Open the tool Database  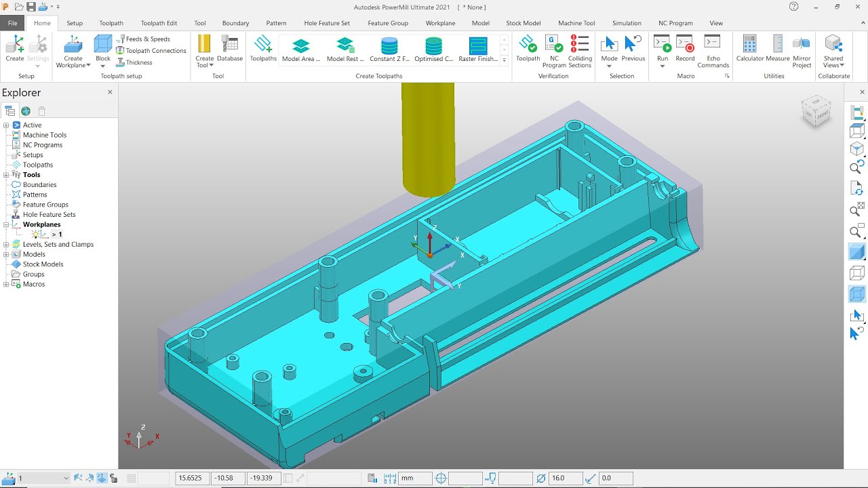[230, 49]
